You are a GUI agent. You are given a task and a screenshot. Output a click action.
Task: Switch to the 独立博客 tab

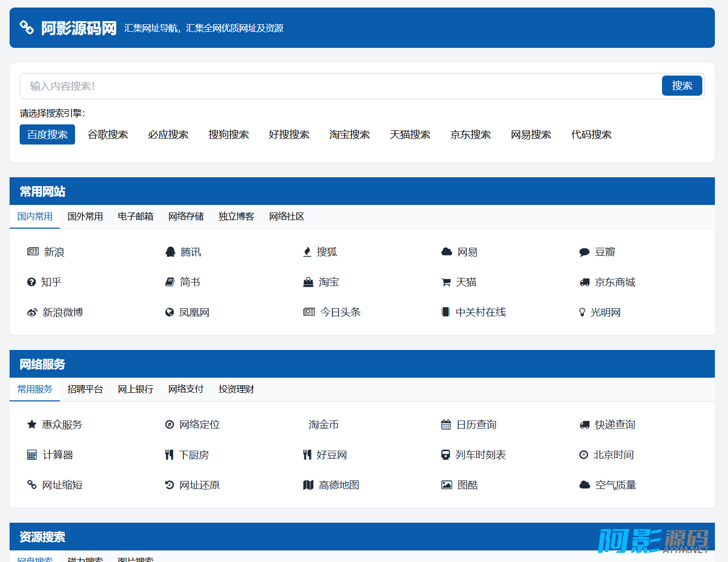click(236, 217)
